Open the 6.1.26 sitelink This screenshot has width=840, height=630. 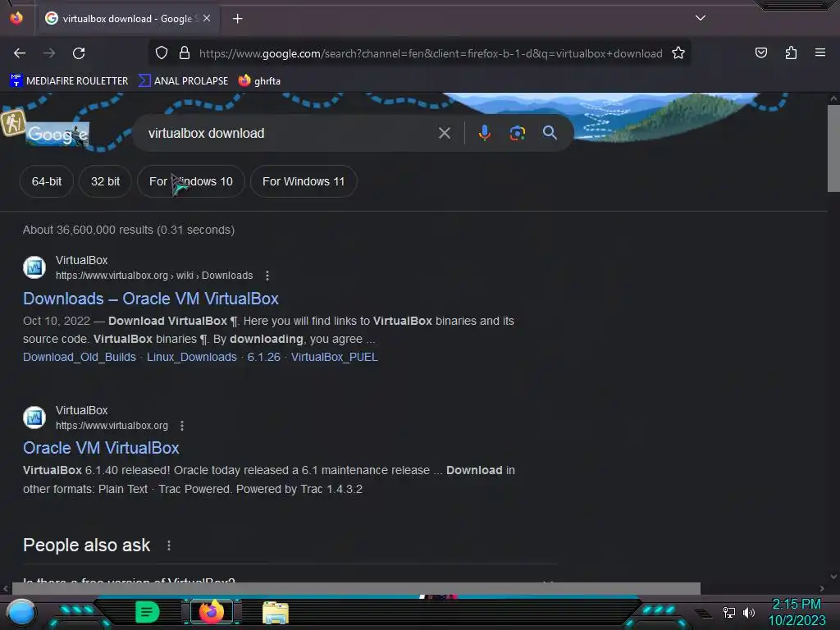(263, 357)
